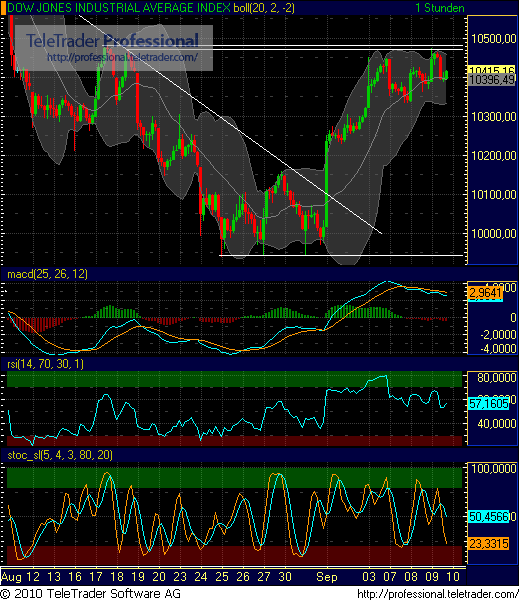Click the 16 date tick on time axis
This screenshot has width=519, height=603.
(x=75, y=576)
